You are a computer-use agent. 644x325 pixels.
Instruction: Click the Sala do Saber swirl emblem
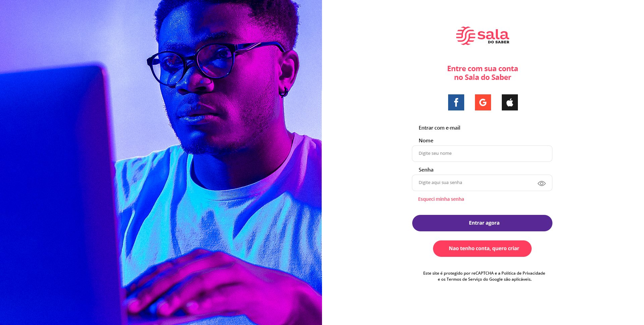(466, 36)
